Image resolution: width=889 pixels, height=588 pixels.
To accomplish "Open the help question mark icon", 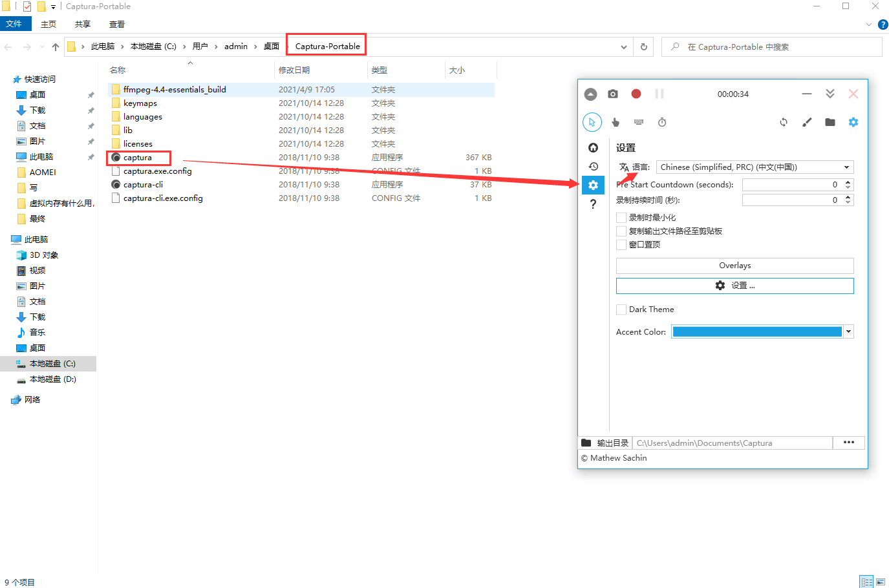I will (x=593, y=204).
